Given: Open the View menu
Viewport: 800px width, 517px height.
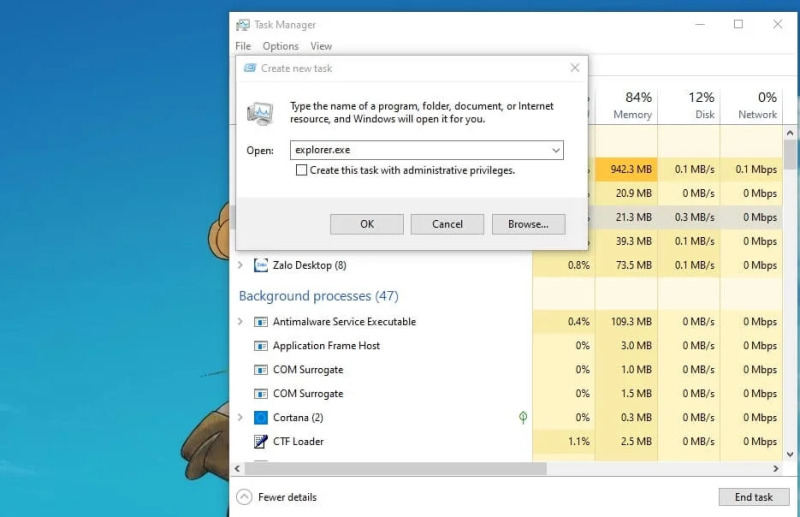Looking at the screenshot, I should (x=321, y=46).
